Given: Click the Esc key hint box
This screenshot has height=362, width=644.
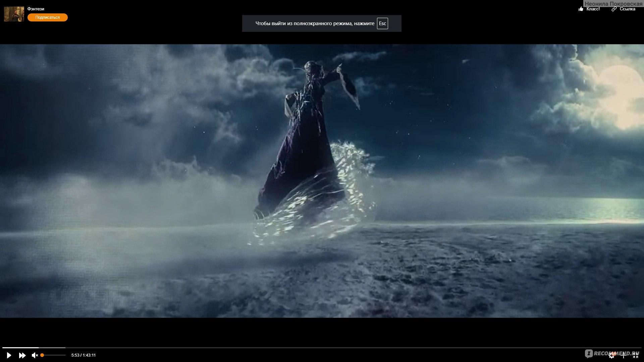Looking at the screenshot, I should tap(382, 23).
